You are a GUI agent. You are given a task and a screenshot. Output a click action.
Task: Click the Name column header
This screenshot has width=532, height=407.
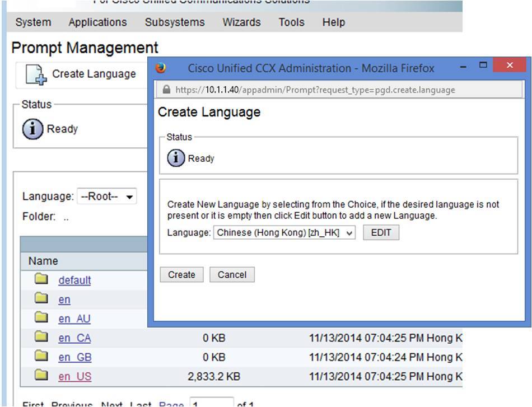[43, 261]
